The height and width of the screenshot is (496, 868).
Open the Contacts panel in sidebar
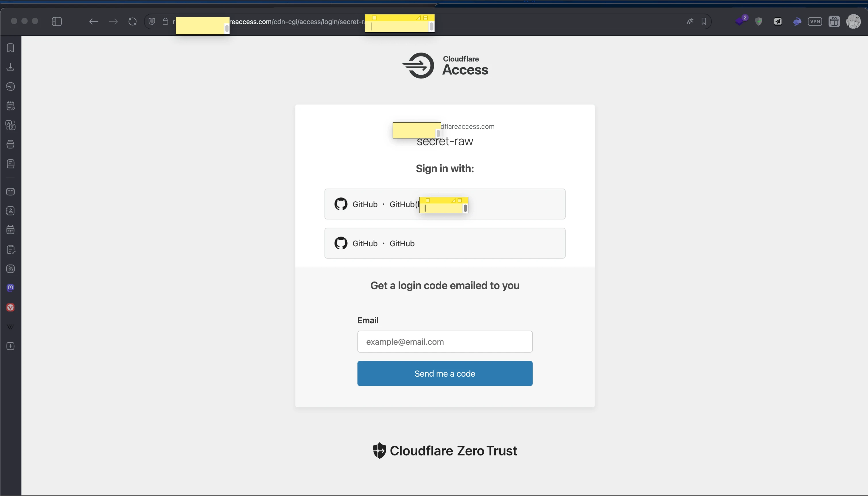11,211
